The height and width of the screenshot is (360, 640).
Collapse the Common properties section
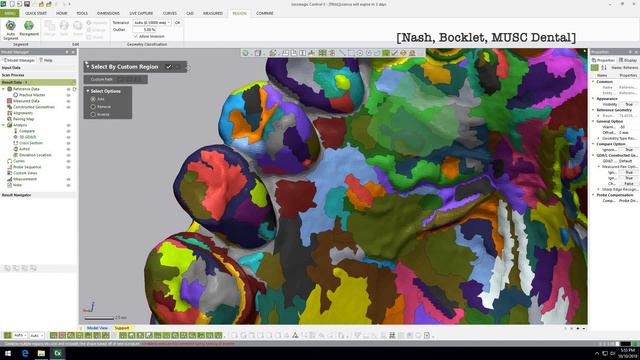point(593,82)
